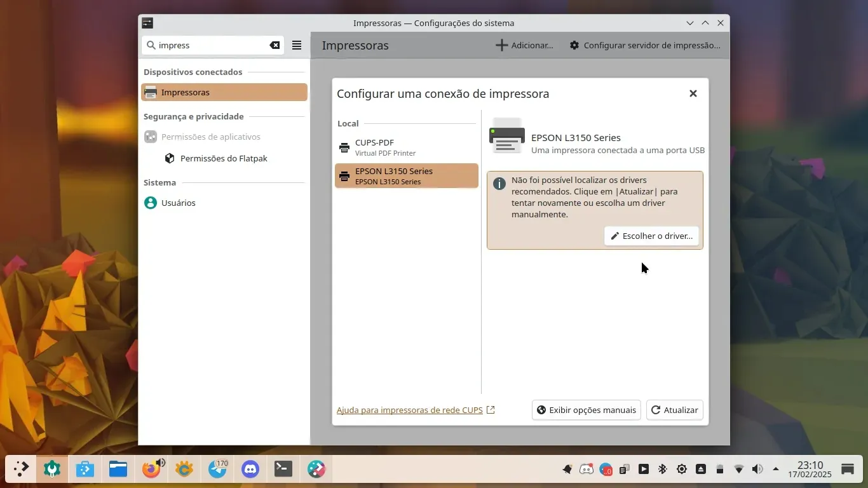868x488 pixels.
Task: Click the Escolher o driver button
Action: click(651, 236)
